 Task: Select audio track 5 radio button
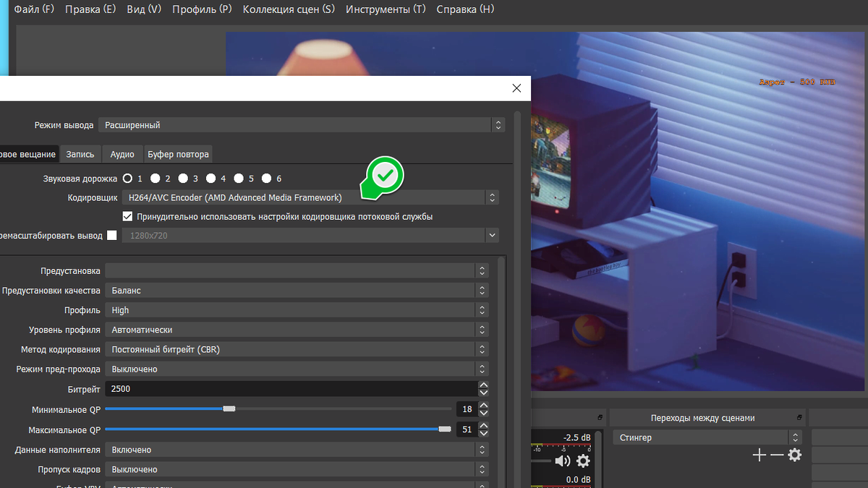click(x=239, y=178)
